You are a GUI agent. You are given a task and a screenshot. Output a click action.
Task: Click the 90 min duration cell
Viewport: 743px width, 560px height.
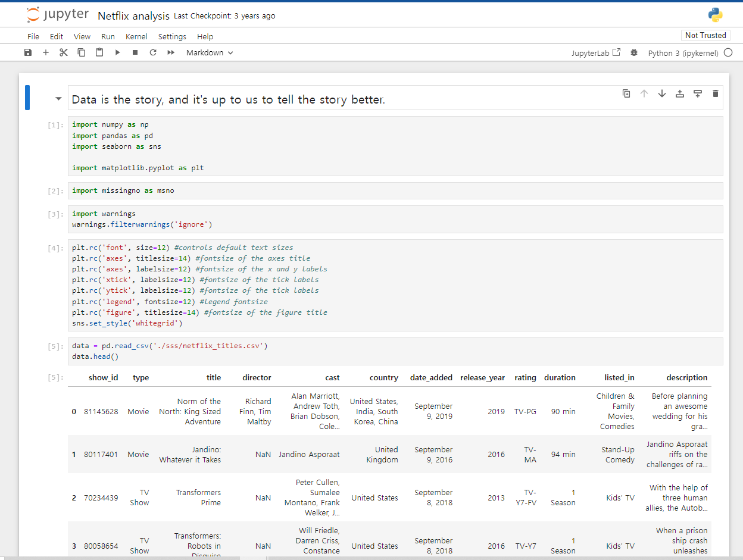tap(563, 411)
